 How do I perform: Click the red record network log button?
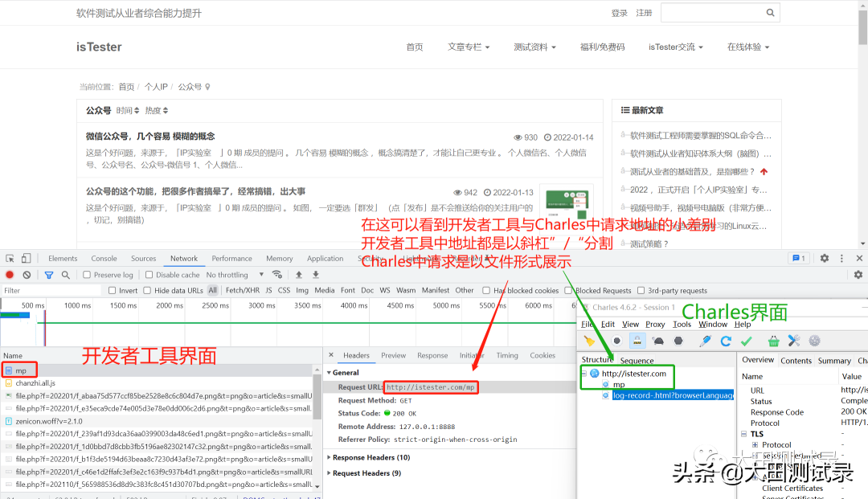(x=10, y=275)
